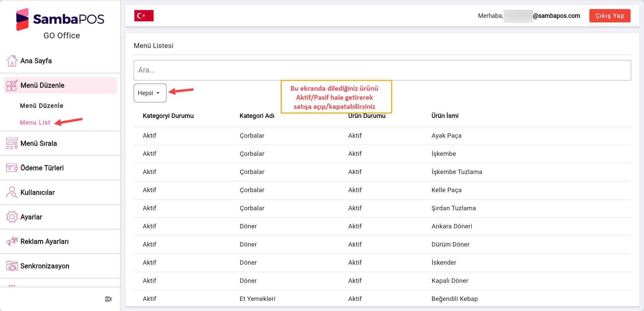The height and width of the screenshot is (311, 644).
Task: Click the Reklam Ayarları megaphone icon
Action: point(12,241)
